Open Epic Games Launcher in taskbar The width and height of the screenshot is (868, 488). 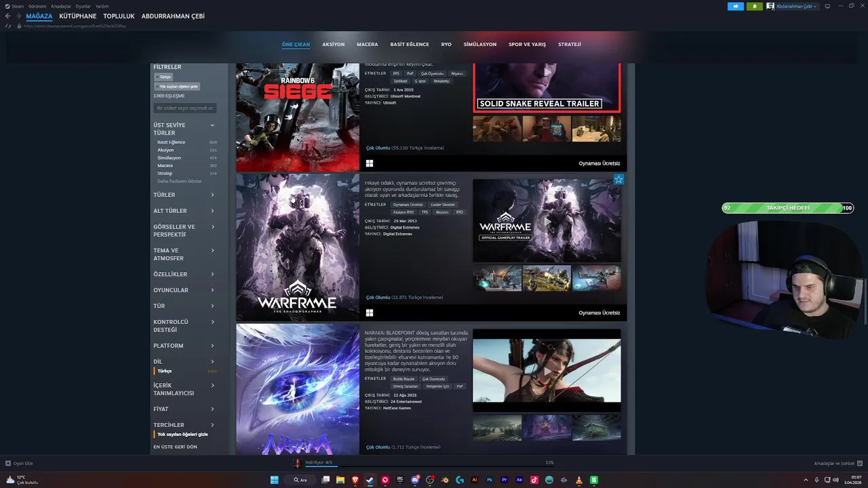[x=400, y=480]
